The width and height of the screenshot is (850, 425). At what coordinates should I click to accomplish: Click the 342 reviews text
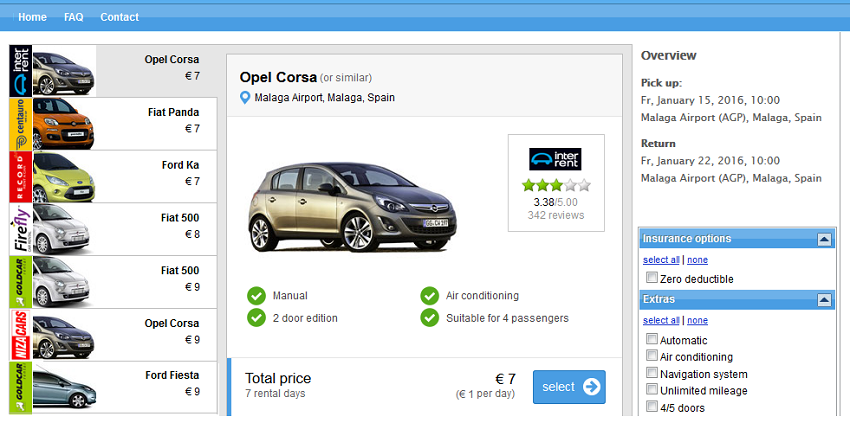point(556,216)
